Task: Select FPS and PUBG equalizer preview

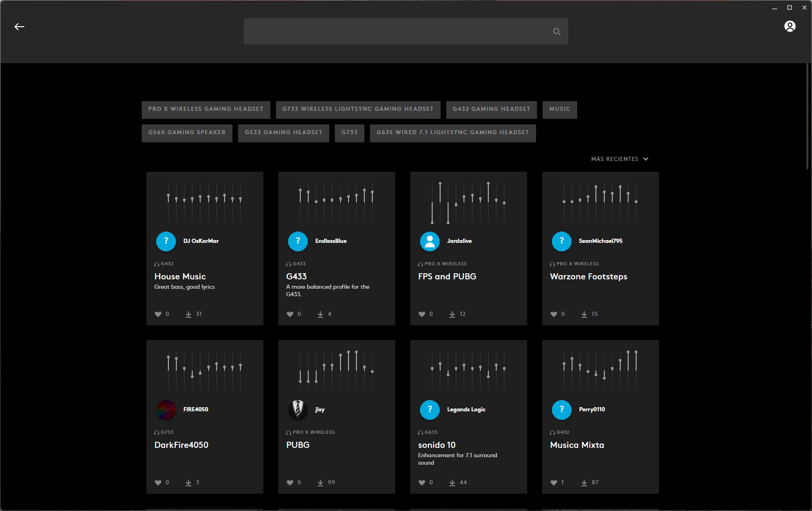Action: click(x=468, y=202)
